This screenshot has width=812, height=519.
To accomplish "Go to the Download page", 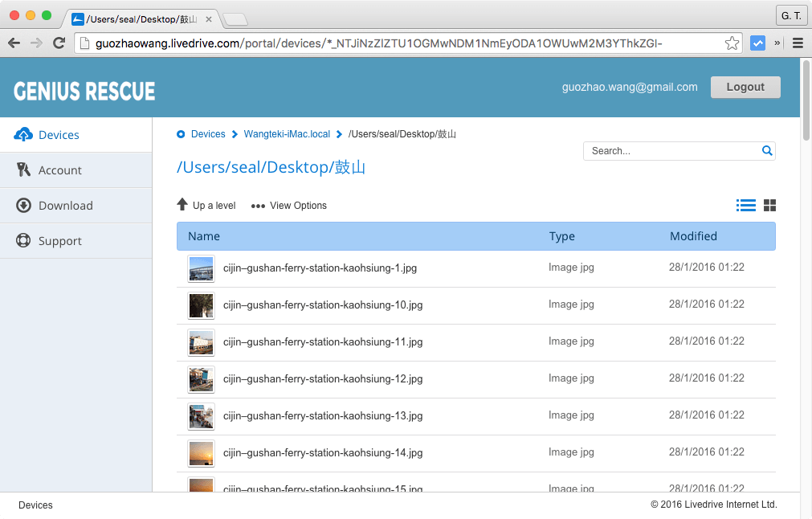I will pyautogui.click(x=65, y=206).
